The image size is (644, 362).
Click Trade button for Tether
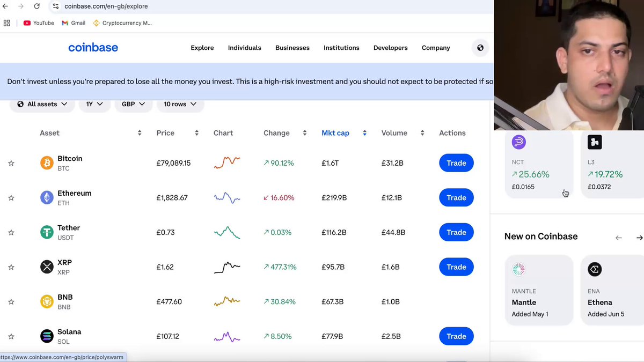coord(456,232)
